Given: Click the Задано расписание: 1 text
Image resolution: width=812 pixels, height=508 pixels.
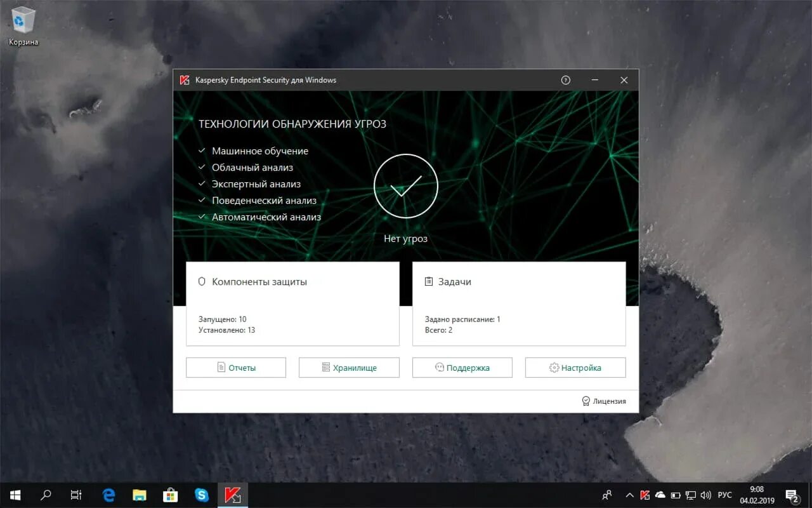Looking at the screenshot, I should coord(463,319).
